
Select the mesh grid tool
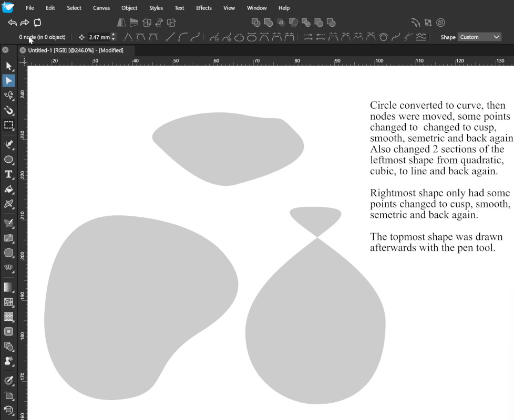[x=8, y=302]
